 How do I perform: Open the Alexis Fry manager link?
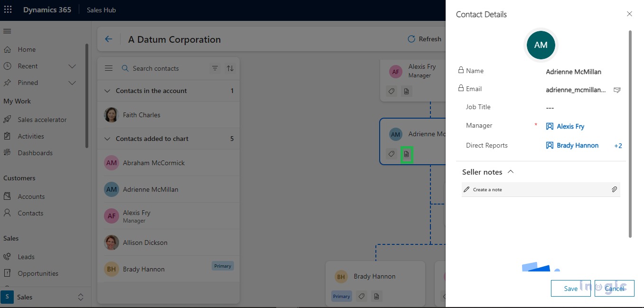pyautogui.click(x=570, y=126)
